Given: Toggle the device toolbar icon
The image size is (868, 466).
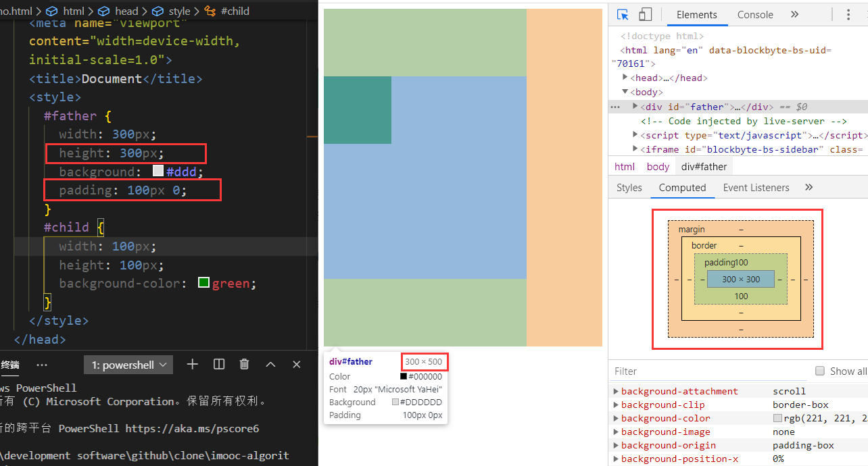Looking at the screenshot, I should 646,14.
